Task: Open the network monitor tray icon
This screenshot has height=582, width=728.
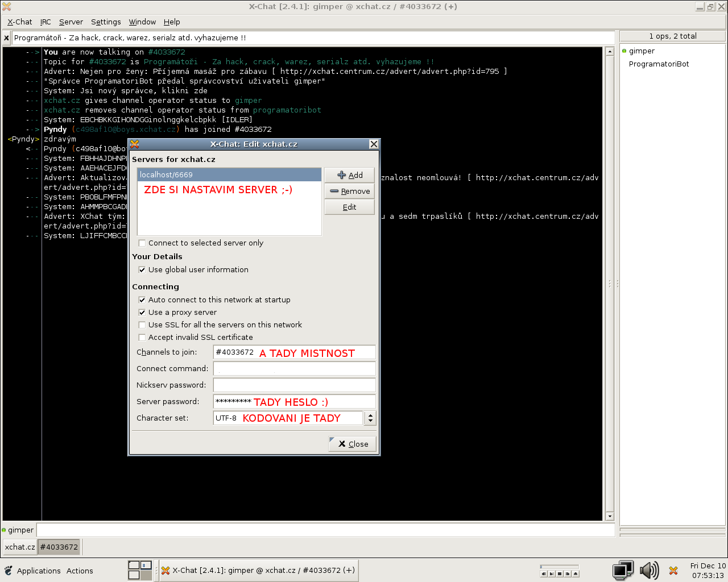Action: 622,570
